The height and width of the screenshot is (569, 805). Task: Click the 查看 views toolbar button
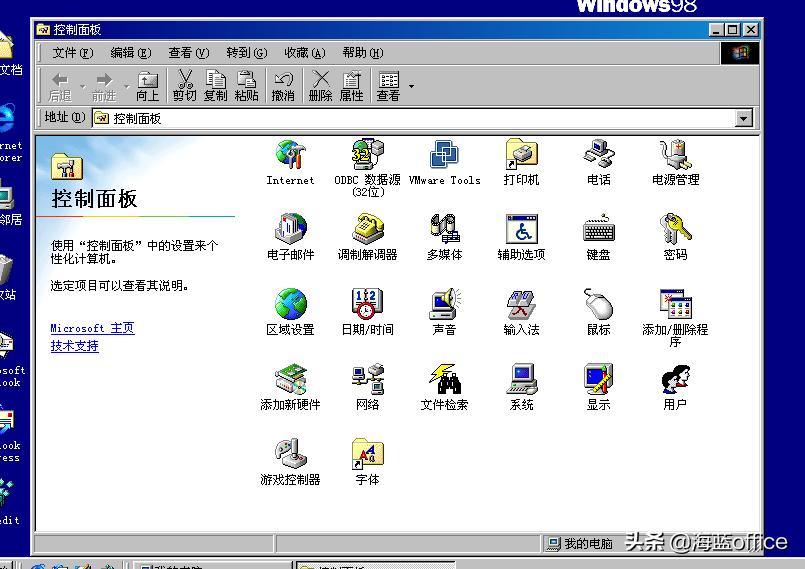[388, 86]
